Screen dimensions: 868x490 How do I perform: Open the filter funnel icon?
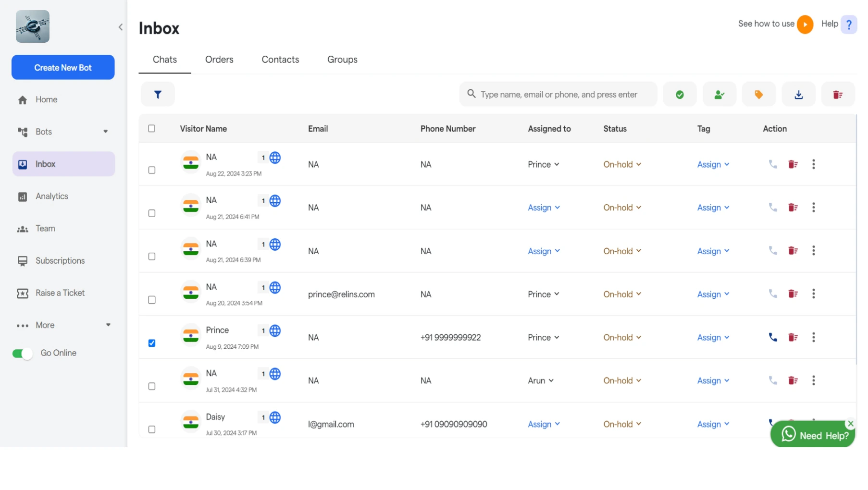(x=158, y=95)
